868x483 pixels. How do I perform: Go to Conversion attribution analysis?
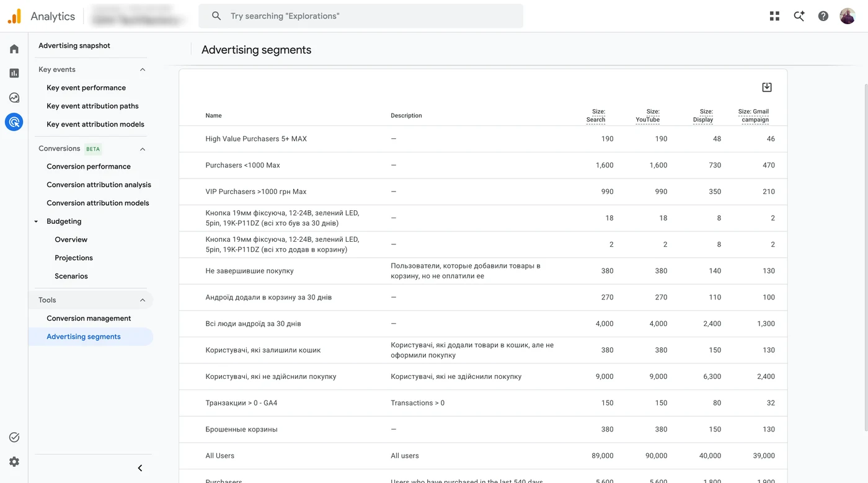(x=99, y=185)
